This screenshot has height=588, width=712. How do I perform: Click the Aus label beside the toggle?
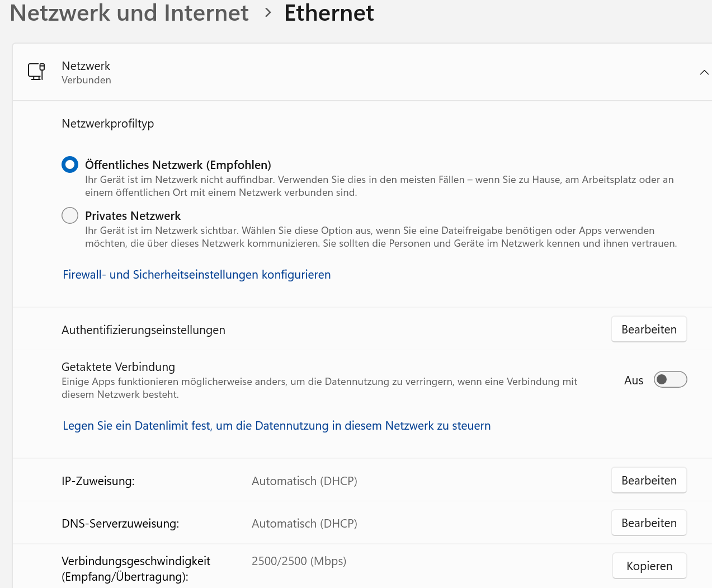(x=633, y=380)
